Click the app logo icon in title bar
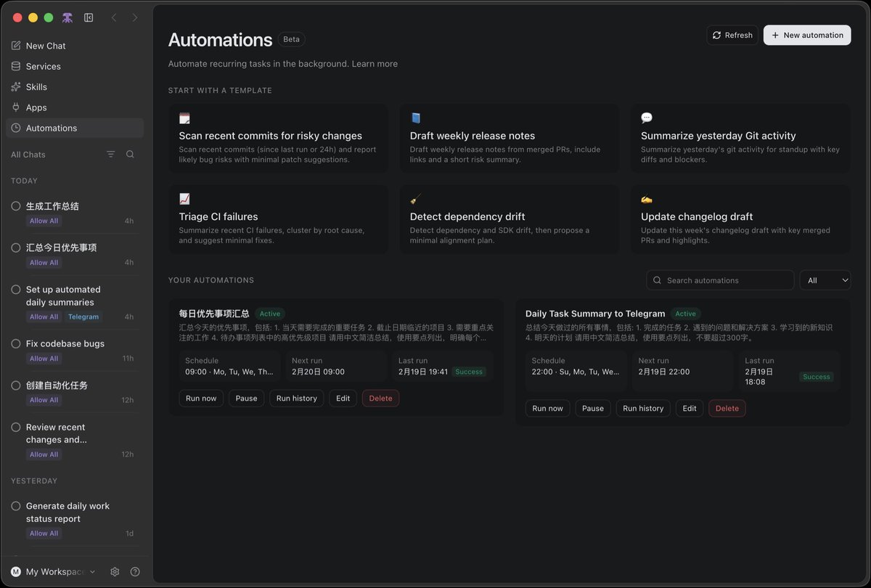 (68, 17)
